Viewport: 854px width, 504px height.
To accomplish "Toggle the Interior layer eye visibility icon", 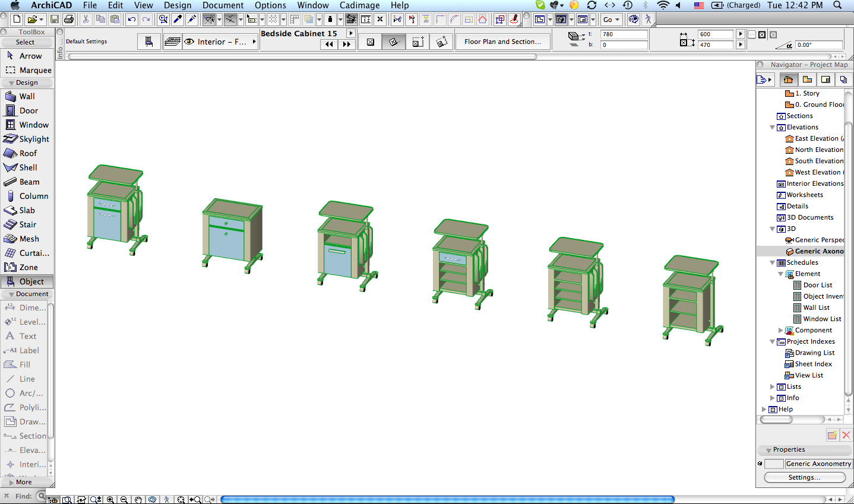I will (x=189, y=42).
